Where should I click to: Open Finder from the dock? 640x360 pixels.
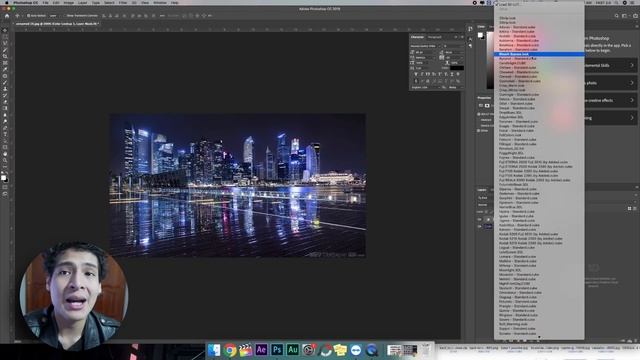tap(214, 350)
